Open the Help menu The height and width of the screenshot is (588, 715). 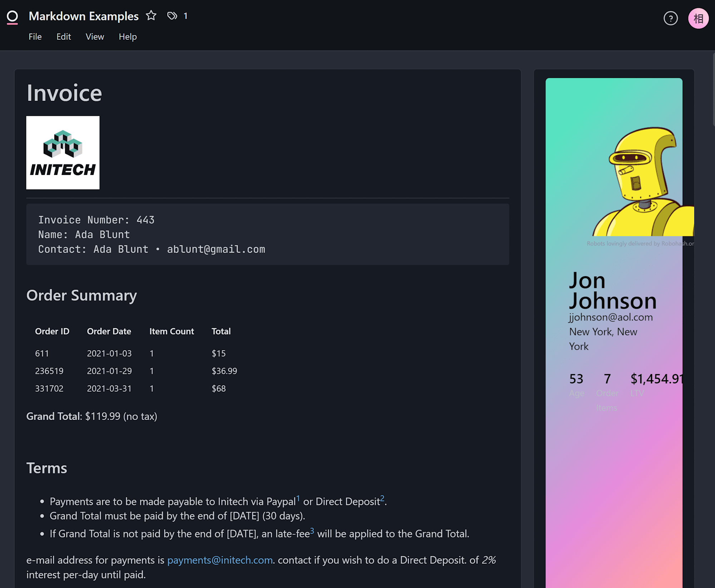128,37
